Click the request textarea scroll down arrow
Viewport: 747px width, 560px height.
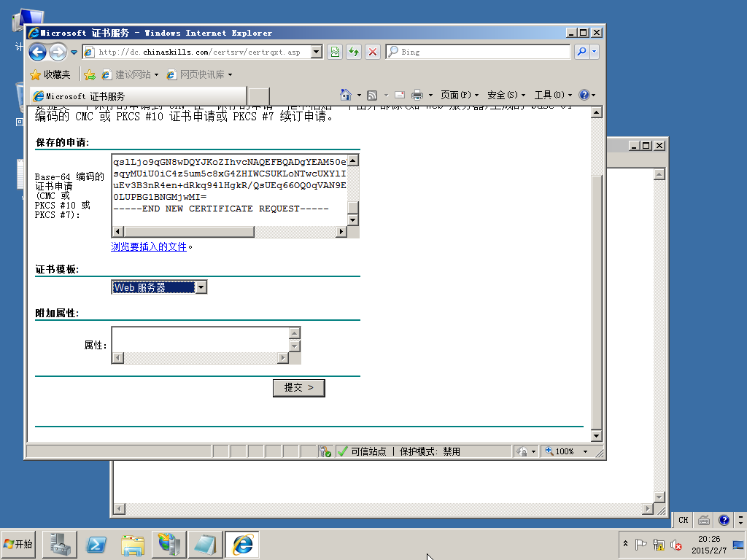point(353,219)
